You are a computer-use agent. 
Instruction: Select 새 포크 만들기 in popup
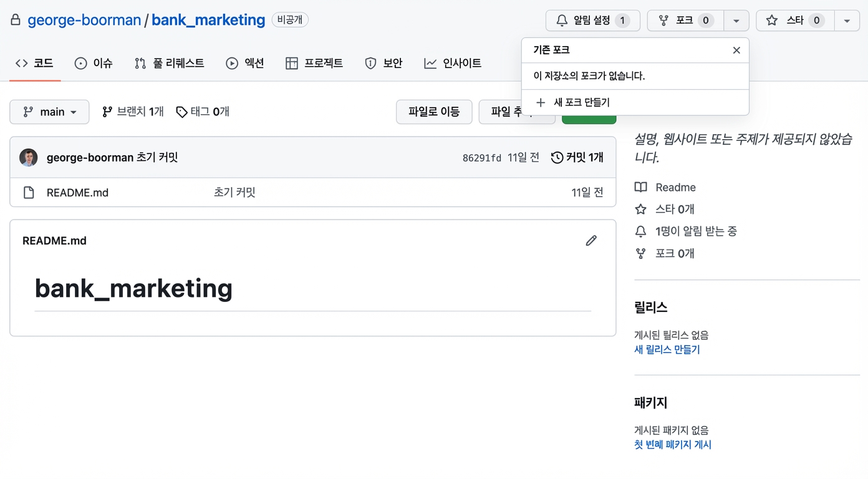pos(635,102)
